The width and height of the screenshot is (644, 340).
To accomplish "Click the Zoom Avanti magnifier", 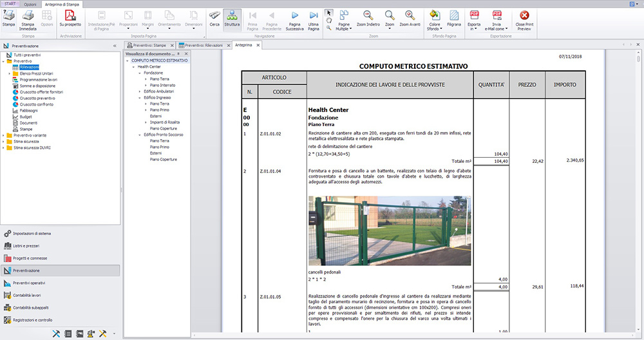I will click(x=410, y=19).
